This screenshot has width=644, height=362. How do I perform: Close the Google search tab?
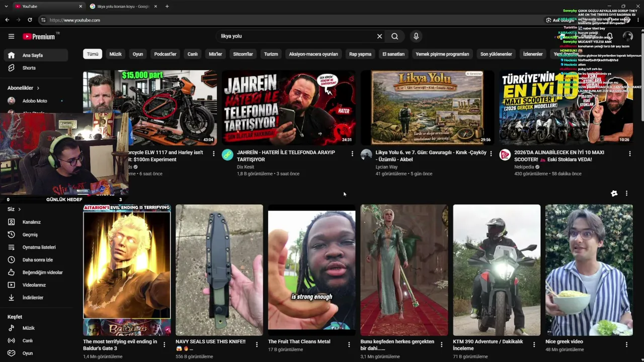pyautogui.click(x=155, y=7)
